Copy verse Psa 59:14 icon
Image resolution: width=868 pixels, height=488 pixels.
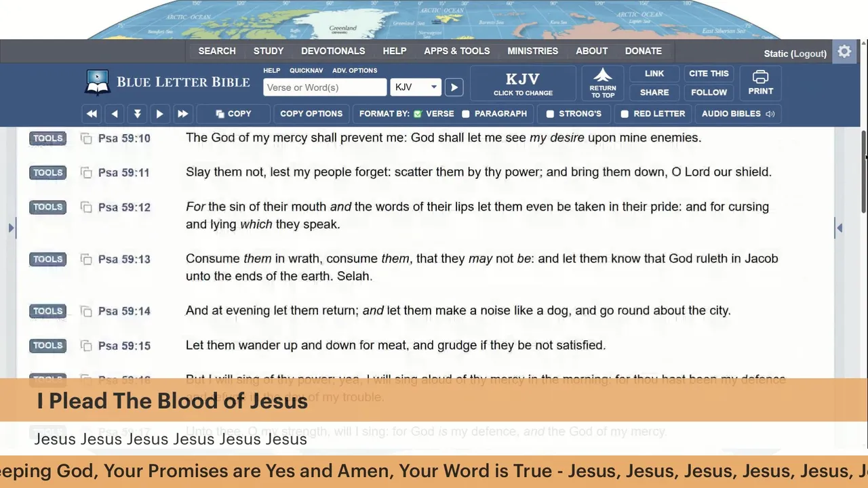[x=86, y=311]
